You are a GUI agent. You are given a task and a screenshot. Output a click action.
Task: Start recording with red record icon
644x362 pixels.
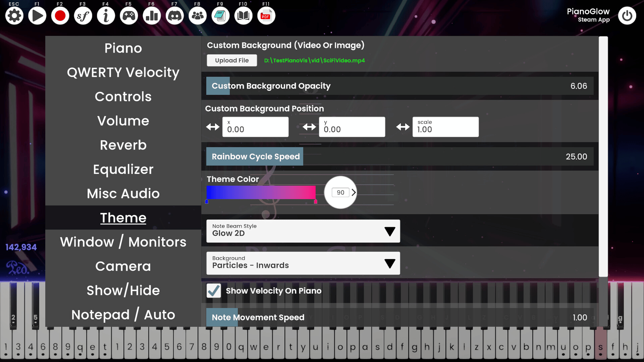tap(60, 16)
